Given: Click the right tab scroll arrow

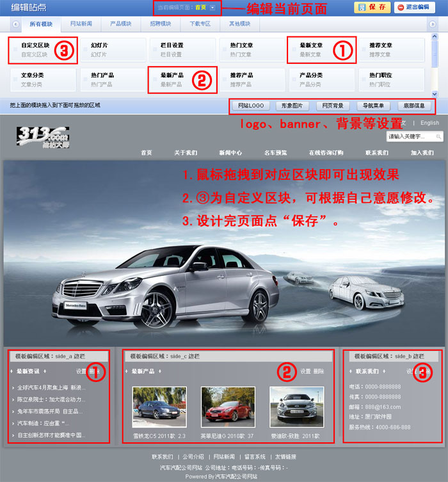Looking at the screenshot, I should pos(432,24).
